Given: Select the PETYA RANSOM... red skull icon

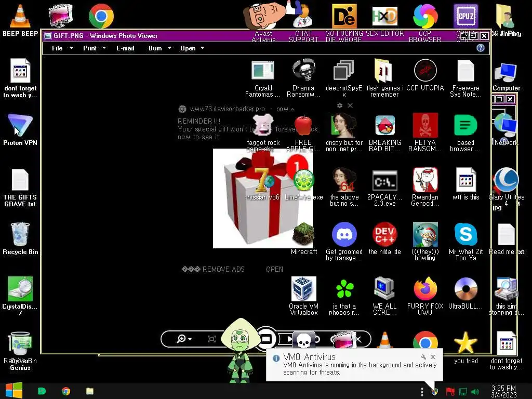Looking at the screenshot, I should [x=425, y=126].
